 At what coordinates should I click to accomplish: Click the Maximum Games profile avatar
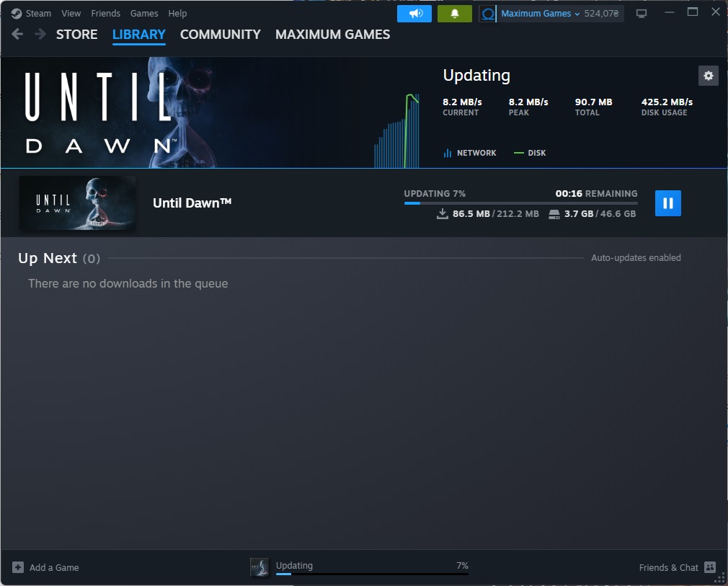tap(487, 14)
